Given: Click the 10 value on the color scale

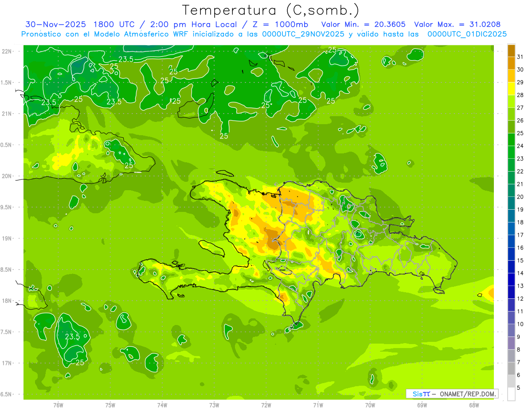Looking at the screenshot, I should (520, 324).
